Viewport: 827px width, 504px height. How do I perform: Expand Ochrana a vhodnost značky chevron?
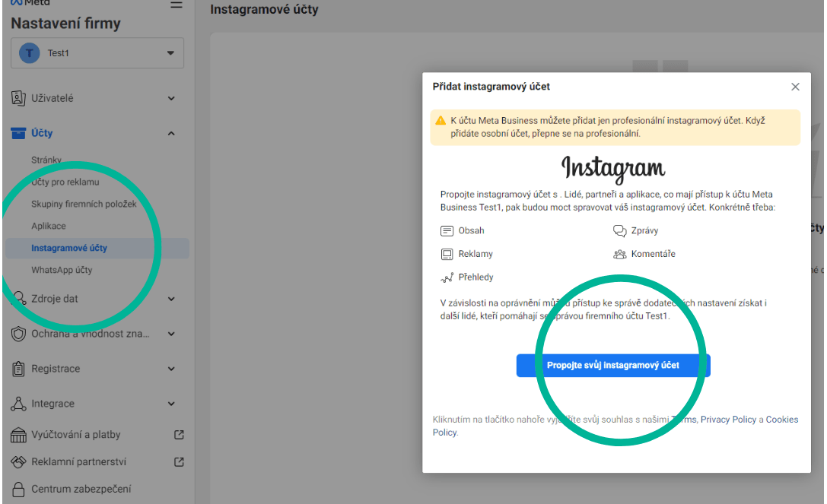tap(171, 334)
